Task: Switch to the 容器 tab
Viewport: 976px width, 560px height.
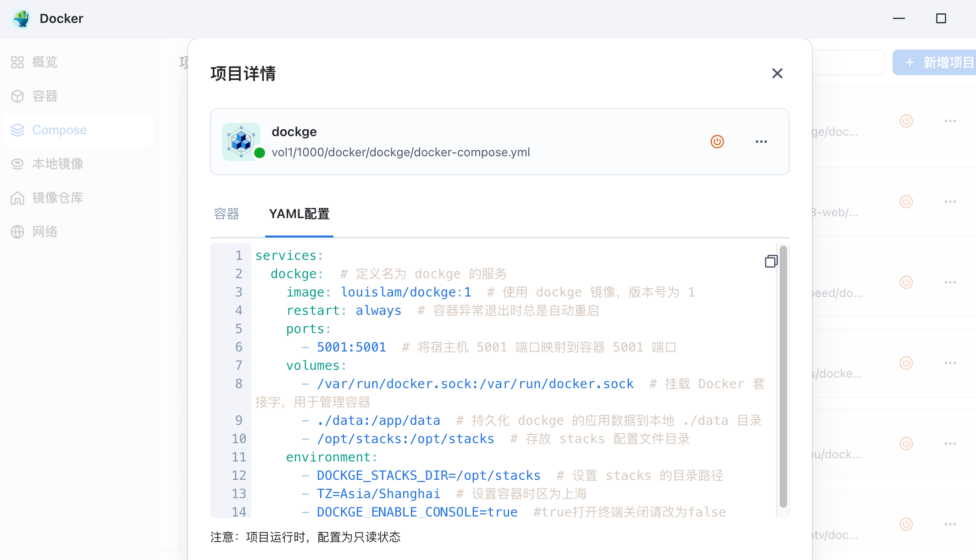Action: (x=227, y=214)
